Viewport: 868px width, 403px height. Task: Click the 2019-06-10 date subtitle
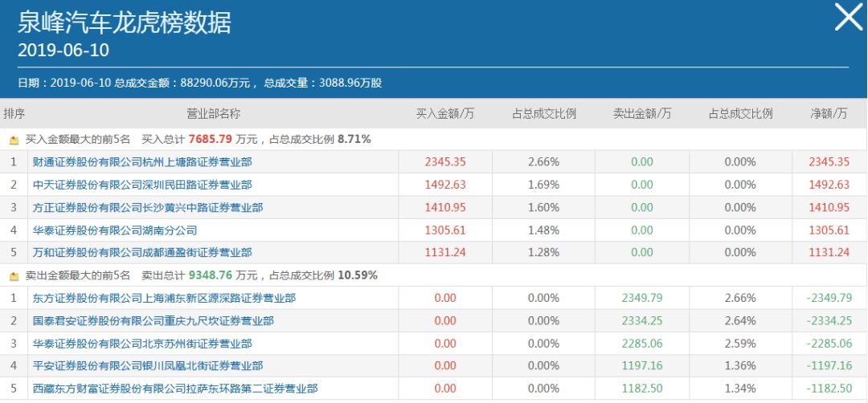pos(63,51)
